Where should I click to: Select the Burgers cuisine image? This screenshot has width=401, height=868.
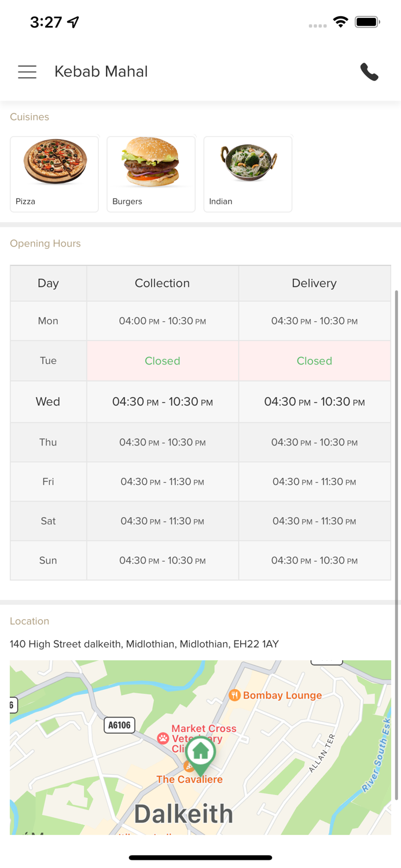pos(151,162)
